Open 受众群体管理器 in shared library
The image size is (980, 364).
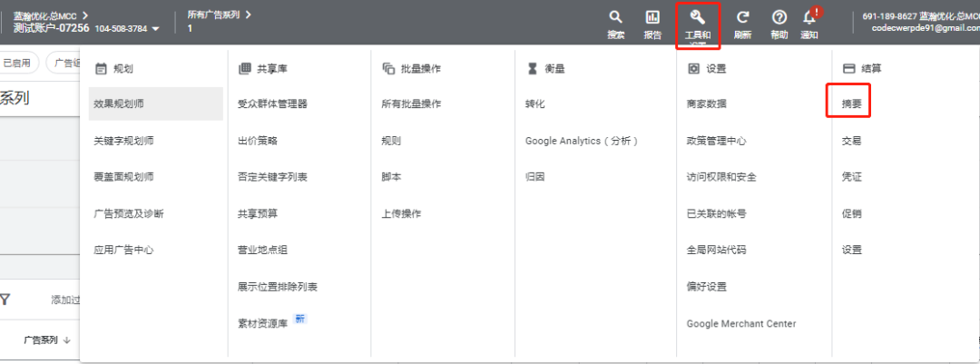pyautogui.click(x=272, y=104)
